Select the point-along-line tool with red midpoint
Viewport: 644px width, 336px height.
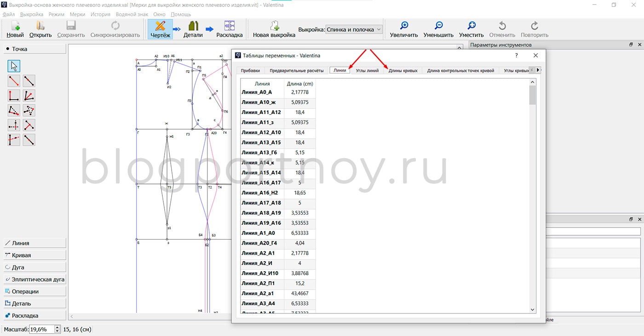point(29,81)
